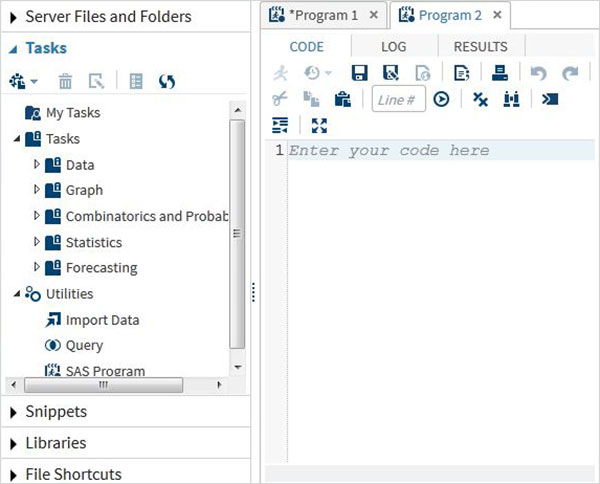Click the Paste clipboard icon
Screen dimensions: 600x484
pos(342,99)
